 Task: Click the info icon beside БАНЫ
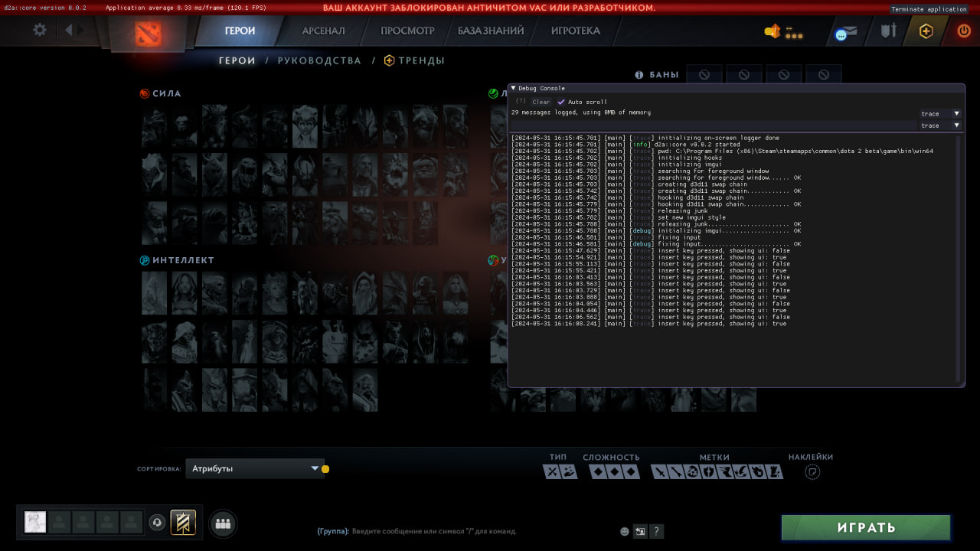point(639,75)
